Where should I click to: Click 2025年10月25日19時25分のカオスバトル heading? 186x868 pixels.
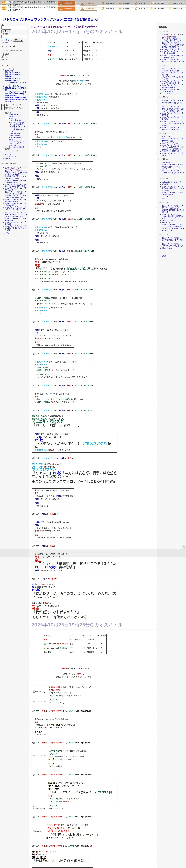77,625
